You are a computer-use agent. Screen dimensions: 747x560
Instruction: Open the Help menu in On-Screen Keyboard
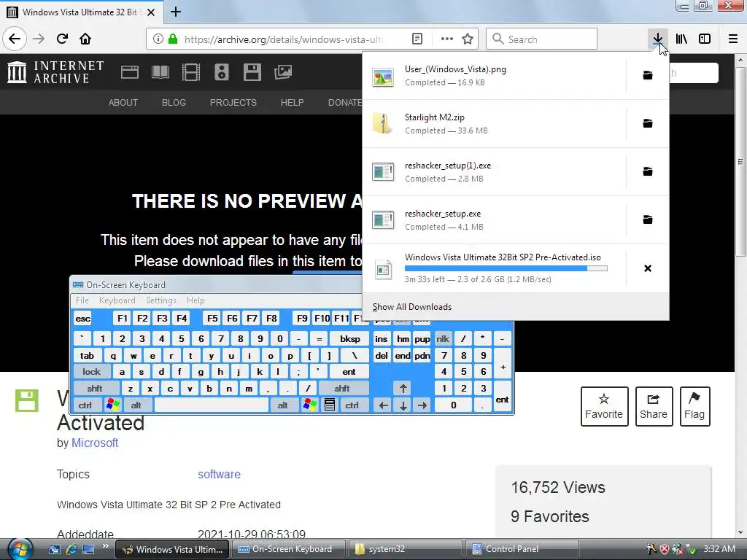pos(196,300)
